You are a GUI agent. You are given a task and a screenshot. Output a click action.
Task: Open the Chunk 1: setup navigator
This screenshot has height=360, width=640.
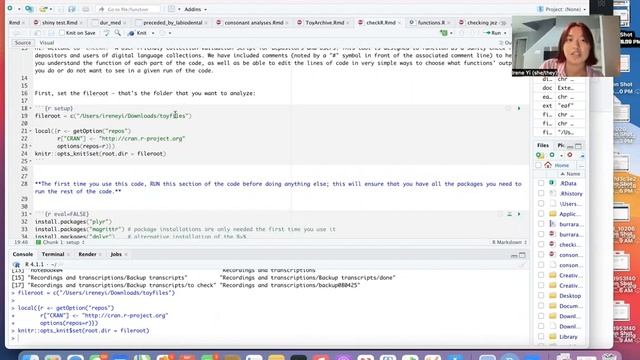[60, 242]
